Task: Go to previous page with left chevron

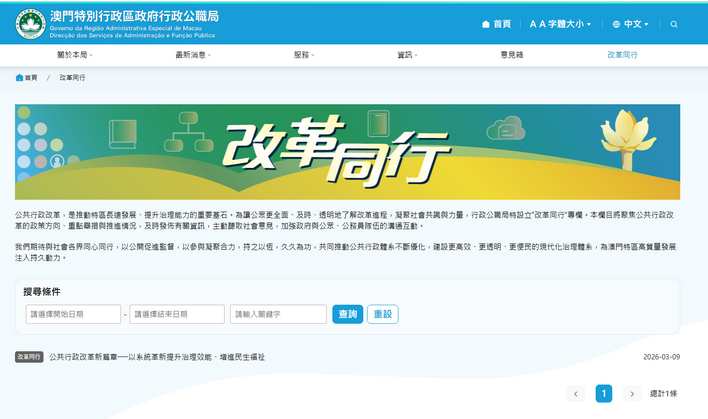Action: point(575,393)
